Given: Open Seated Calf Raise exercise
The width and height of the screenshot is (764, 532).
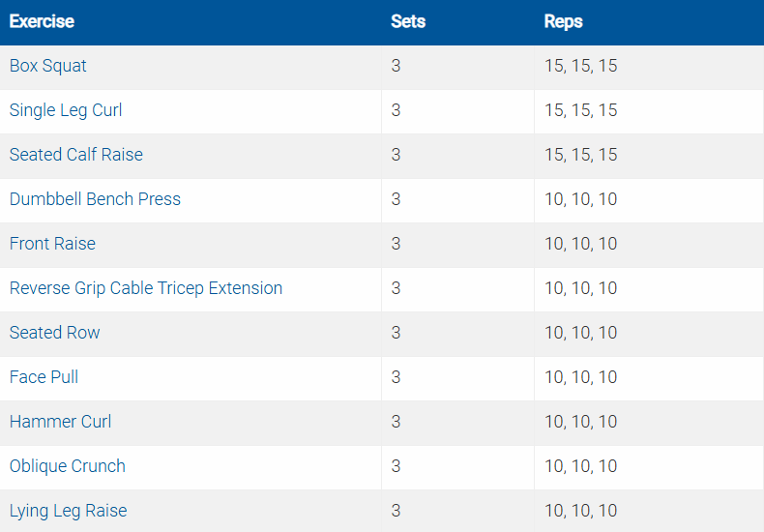Looking at the screenshot, I should [x=76, y=155].
